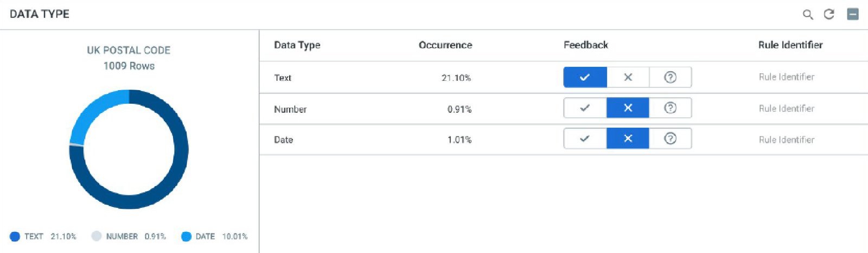Screen dimensions: 868x253
Task: Click the Number row Rule Identifier field
Action: 787,109
